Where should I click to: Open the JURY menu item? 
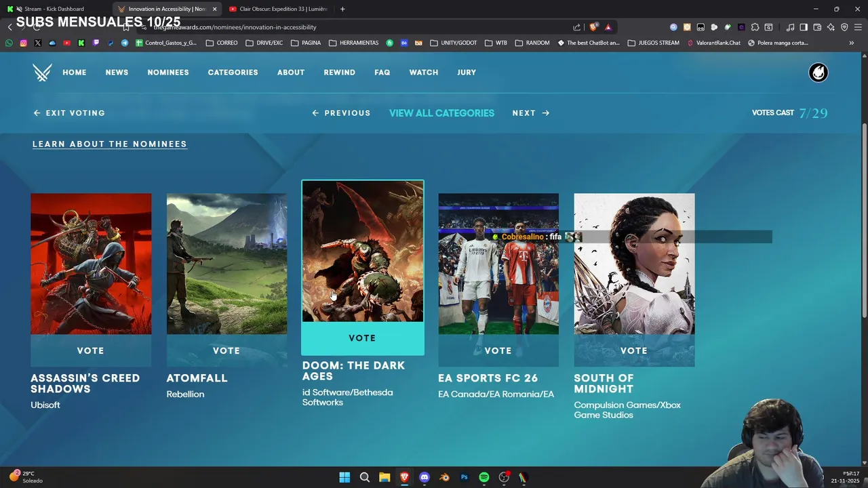pos(467,73)
